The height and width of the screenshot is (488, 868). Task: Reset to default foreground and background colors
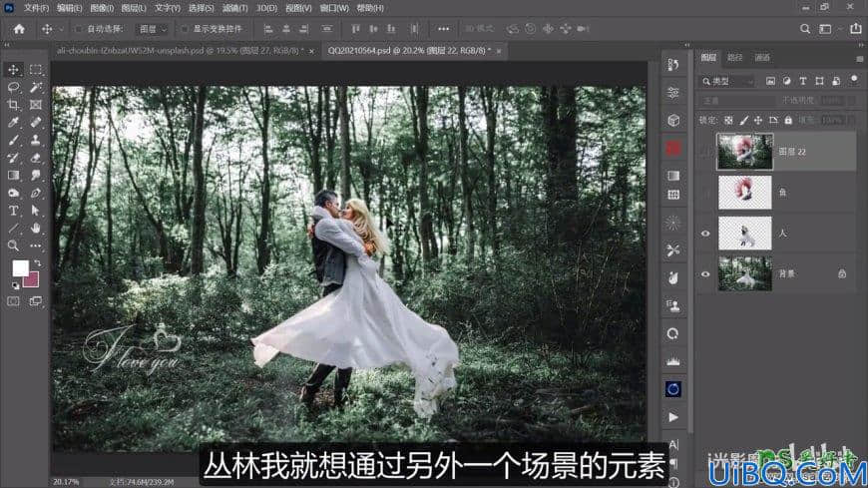click(x=16, y=285)
